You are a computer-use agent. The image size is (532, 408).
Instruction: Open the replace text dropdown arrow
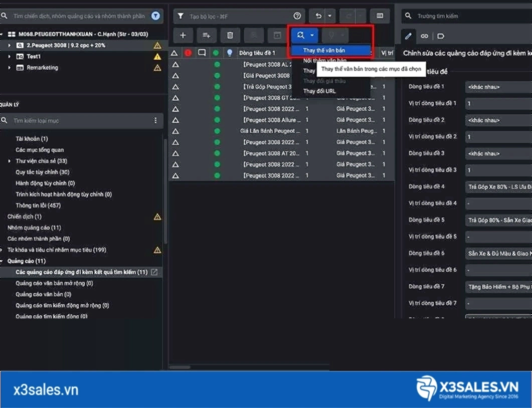pyautogui.click(x=312, y=35)
